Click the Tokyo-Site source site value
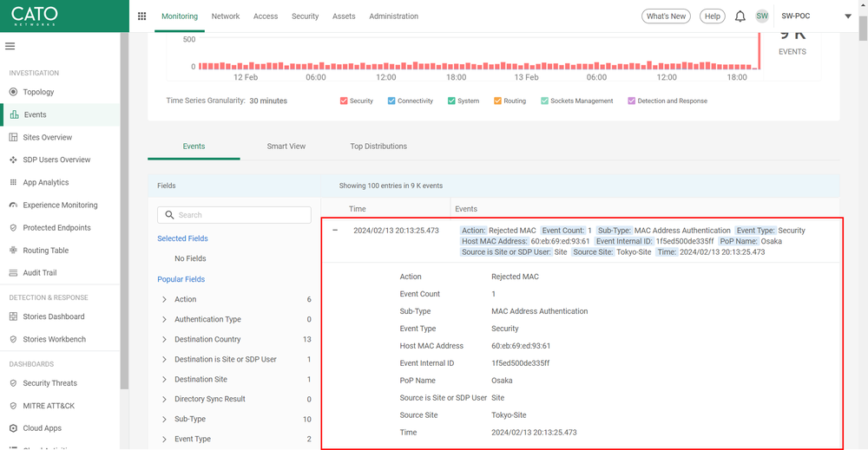 tap(509, 415)
